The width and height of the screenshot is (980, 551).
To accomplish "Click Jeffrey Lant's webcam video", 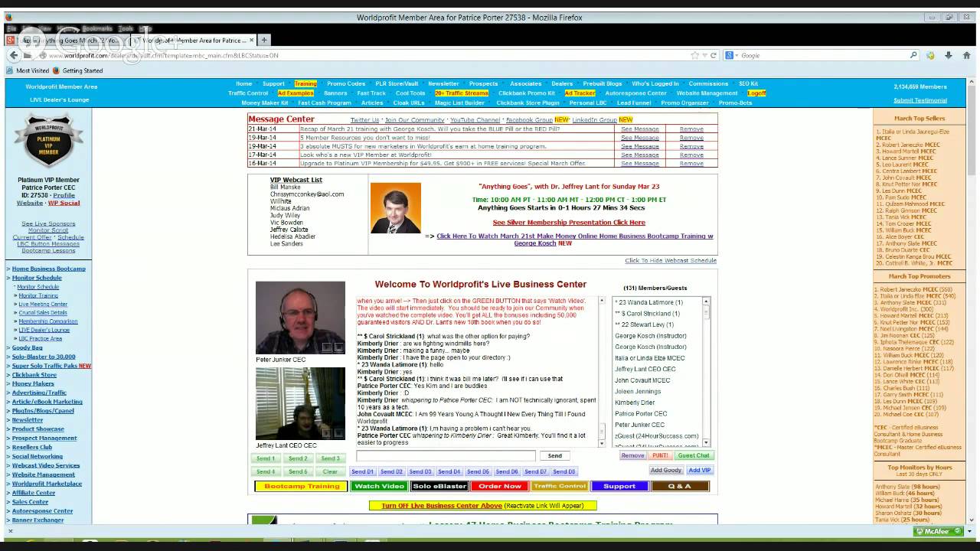I will (300, 404).
